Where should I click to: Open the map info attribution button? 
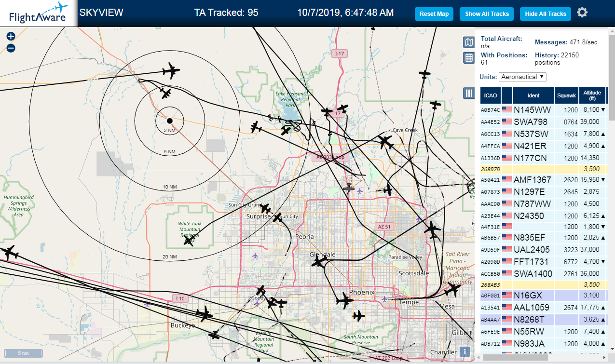pos(465,352)
